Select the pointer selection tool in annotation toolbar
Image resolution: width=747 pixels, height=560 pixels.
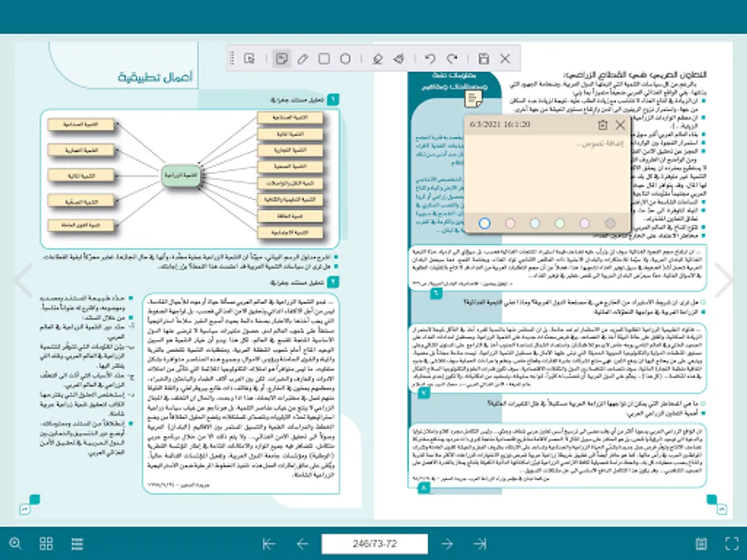pyautogui.click(x=250, y=59)
